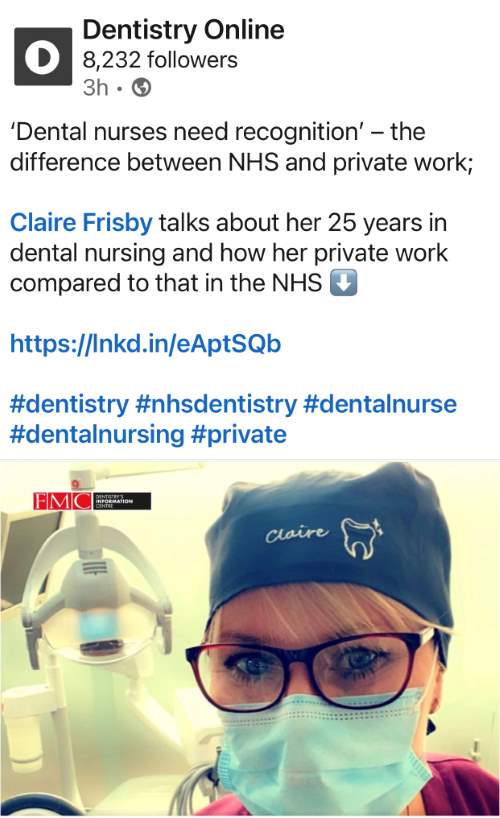Open the #private hashtag
The image size is (500, 818).
[x=239, y=434]
